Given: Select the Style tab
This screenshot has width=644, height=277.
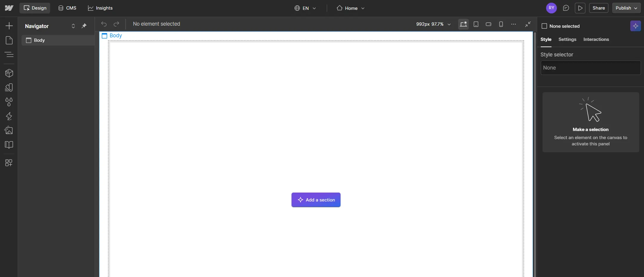Looking at the screenshot, I should 546,39.
